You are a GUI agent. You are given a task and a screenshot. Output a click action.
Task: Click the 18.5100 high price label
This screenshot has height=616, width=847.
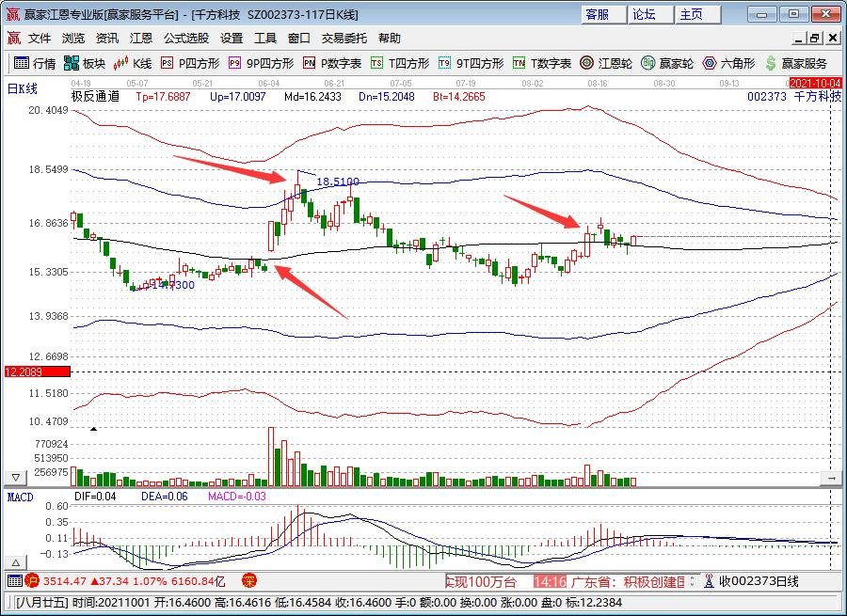pyautogui.click(x=338, y=182)
